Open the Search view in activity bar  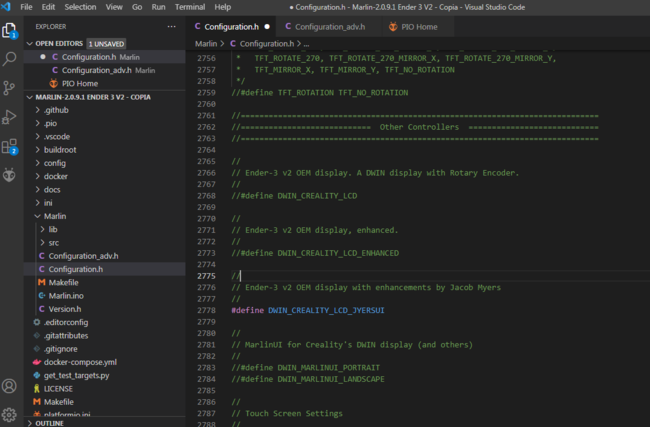(10, 59)
